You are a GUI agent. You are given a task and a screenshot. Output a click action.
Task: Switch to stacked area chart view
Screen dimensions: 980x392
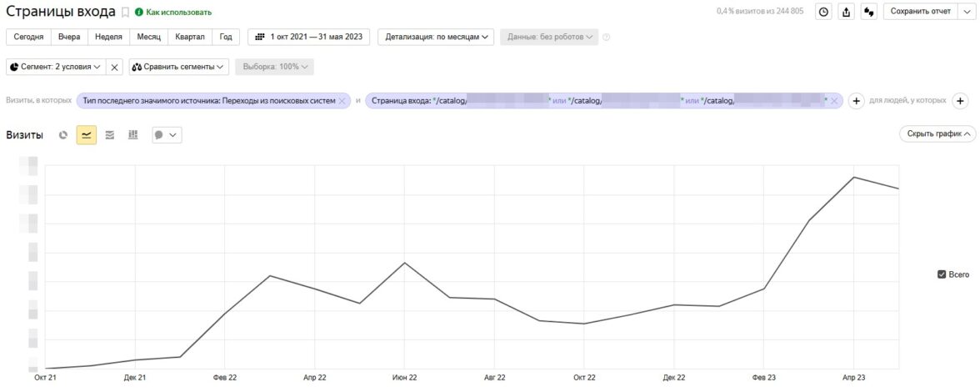pyautogui.click(x=109, y=135)
